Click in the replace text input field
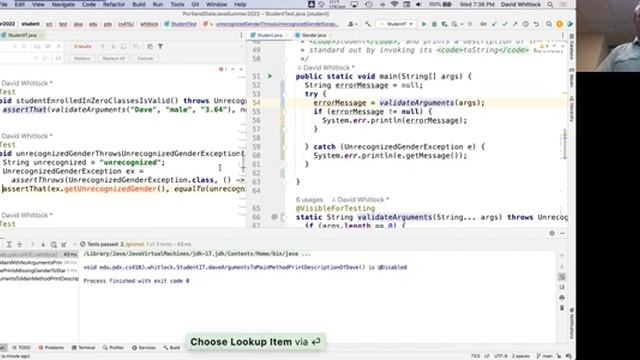The width and height of the screenshot is (640, 360). pos(16,58)
